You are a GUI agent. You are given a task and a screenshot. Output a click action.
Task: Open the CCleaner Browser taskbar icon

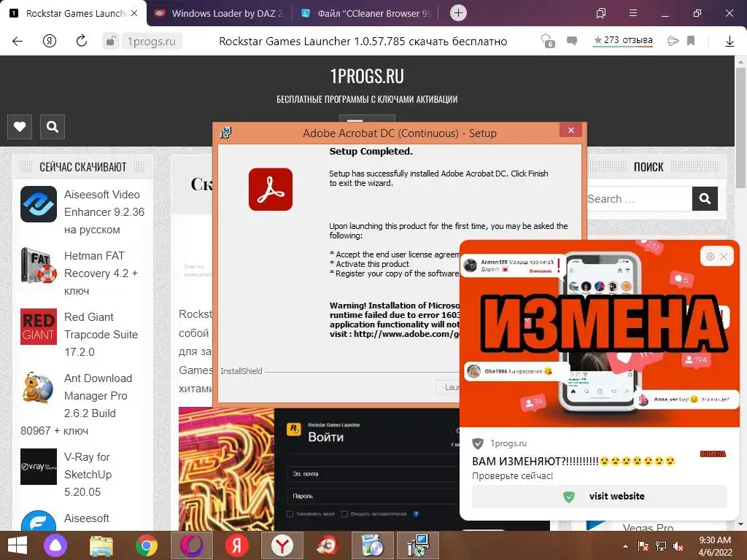click(x=328, y=545)
